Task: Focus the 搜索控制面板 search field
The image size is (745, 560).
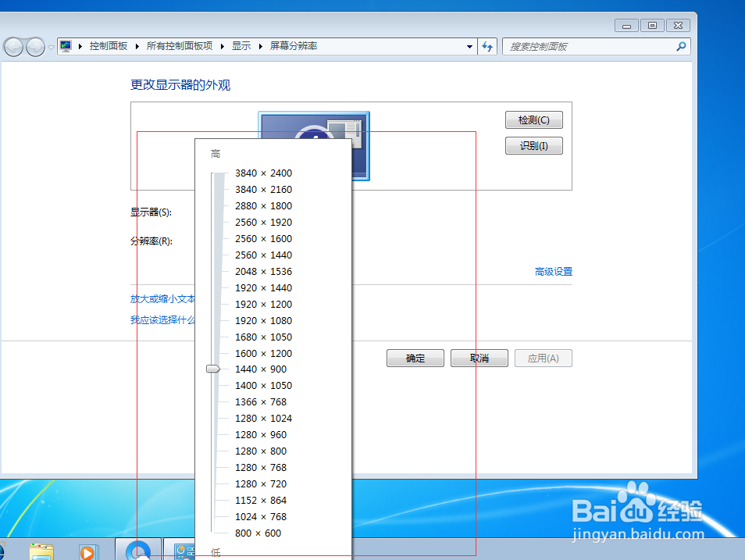Action: pyautogui.click(x=596, y=46)
